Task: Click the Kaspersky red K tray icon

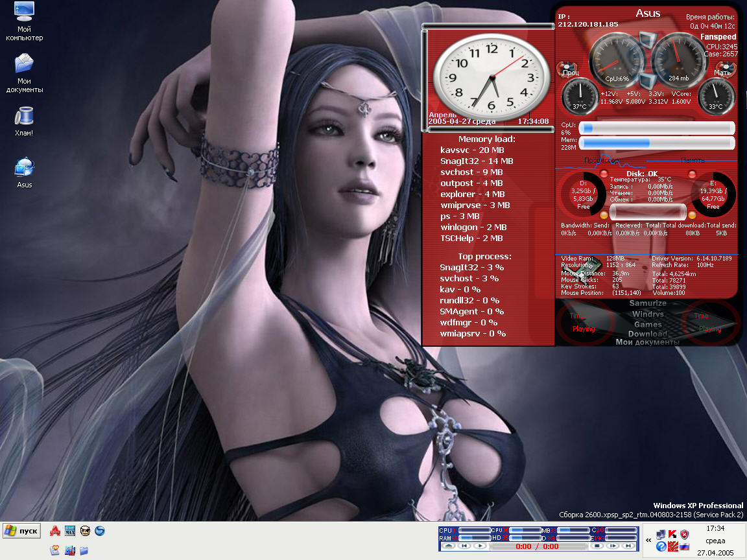Action: point(672,534)
